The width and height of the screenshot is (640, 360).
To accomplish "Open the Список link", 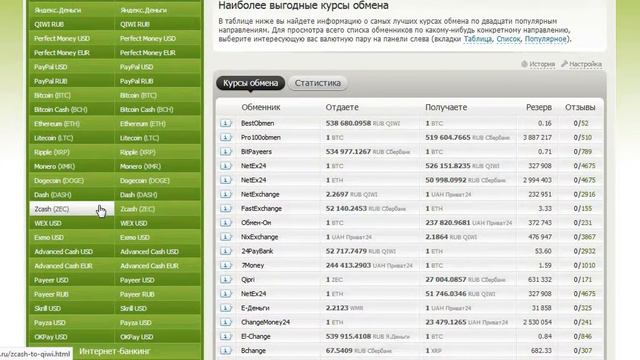I will tap(508, 39).
